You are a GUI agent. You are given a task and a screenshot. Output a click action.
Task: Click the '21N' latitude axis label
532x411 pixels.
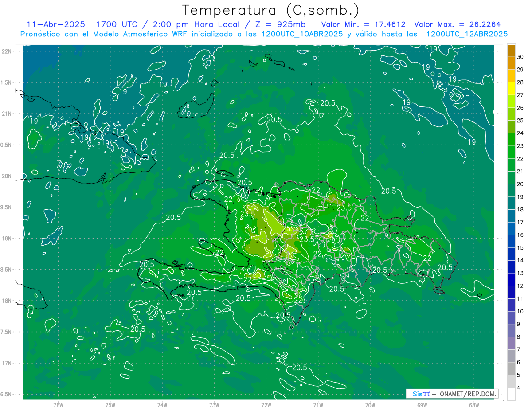coord(7,114)
